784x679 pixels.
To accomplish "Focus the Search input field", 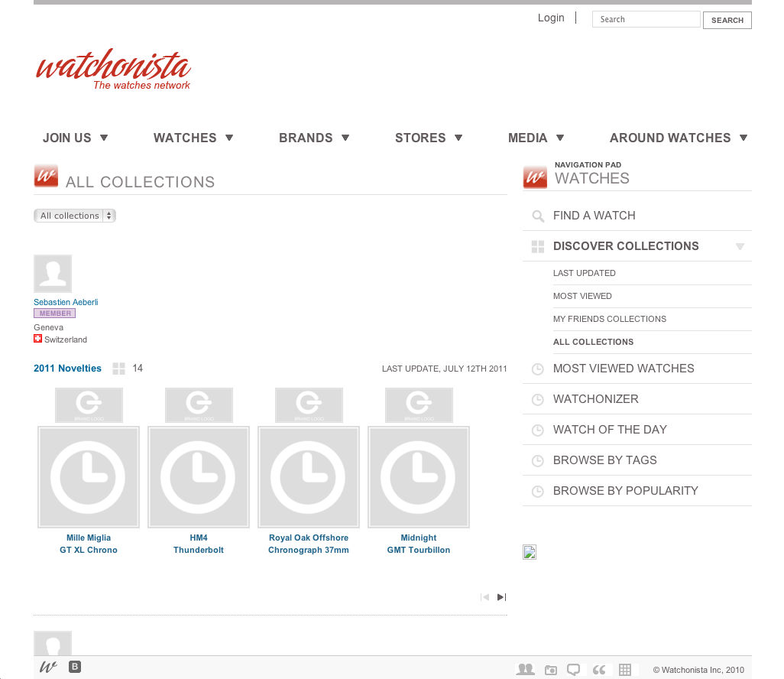I will tap(646, 19).
